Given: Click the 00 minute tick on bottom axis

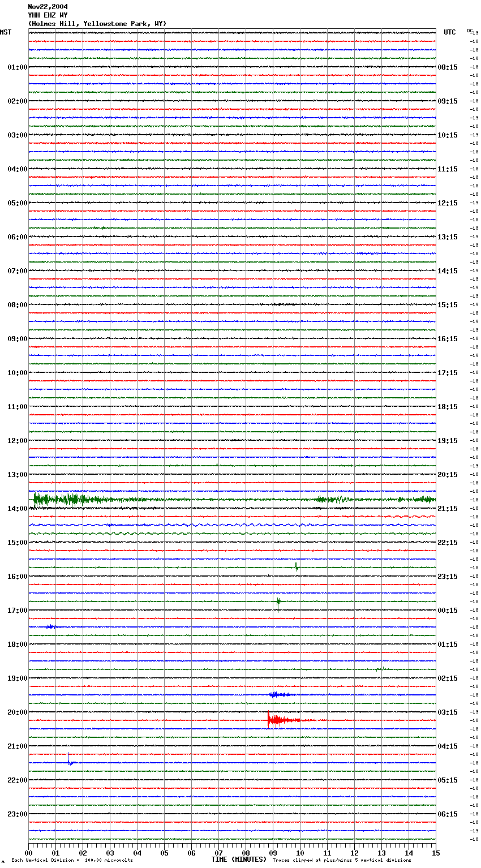Looking at the screenshot, I should coord(28,853).
